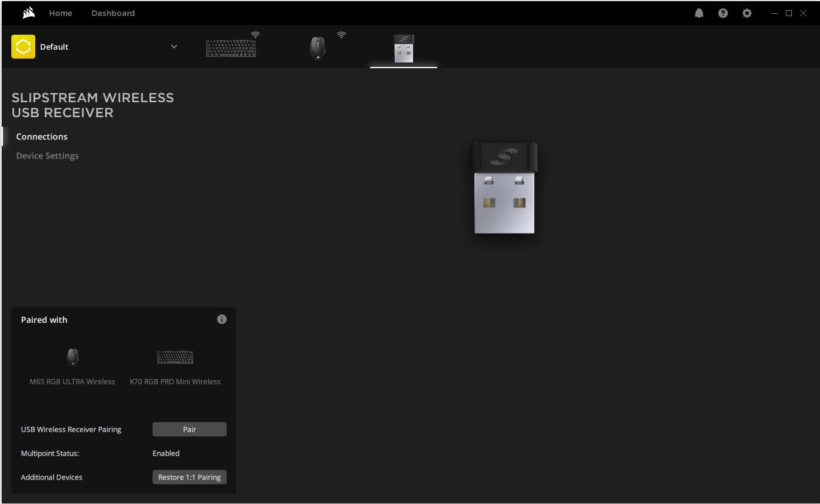820x504 pixels.
Task: Open Device Settings section
Action: coord(47,155)
